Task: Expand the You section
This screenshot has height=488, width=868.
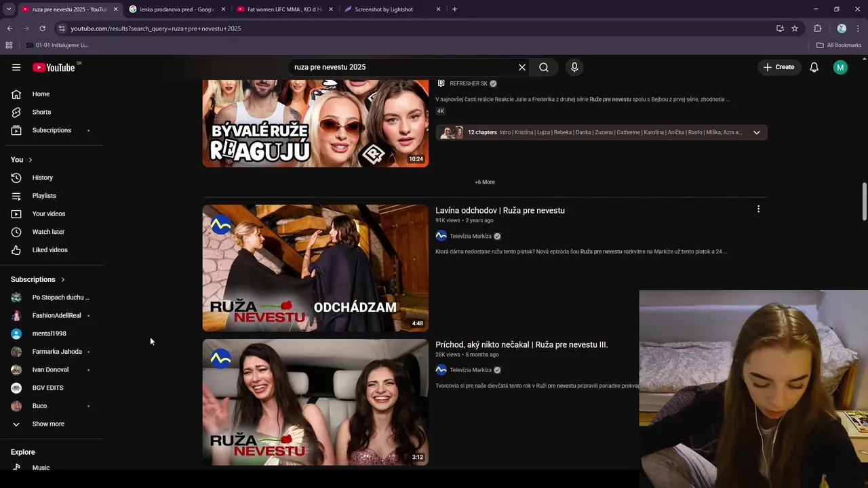Action: click(x=22, y=159)
